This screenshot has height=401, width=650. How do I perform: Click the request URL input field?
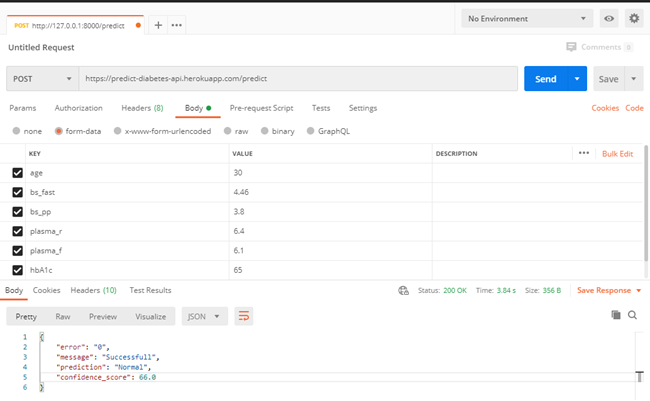pyautogui.click(x=298, y=78)
